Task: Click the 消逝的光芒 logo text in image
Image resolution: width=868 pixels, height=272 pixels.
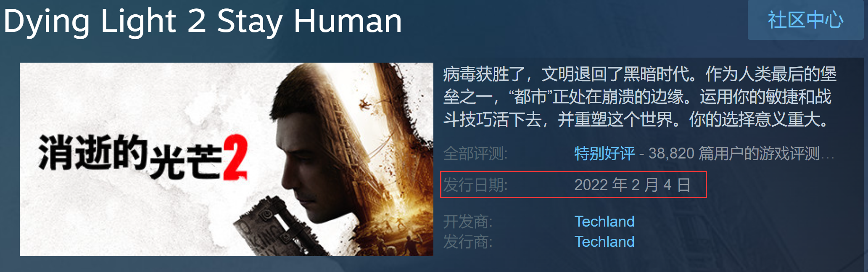Action: pyautogui.click(x=130, y=157)
